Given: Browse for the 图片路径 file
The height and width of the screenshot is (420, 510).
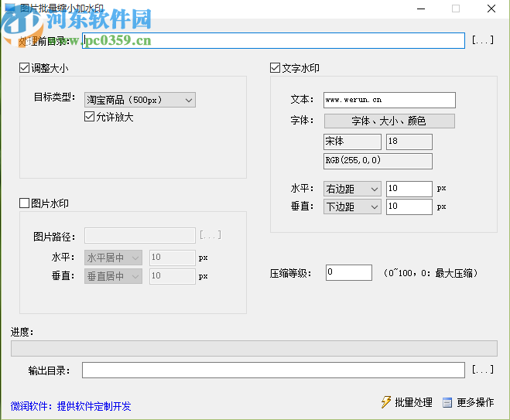Looking at the screenshot, I should (211, 235).
